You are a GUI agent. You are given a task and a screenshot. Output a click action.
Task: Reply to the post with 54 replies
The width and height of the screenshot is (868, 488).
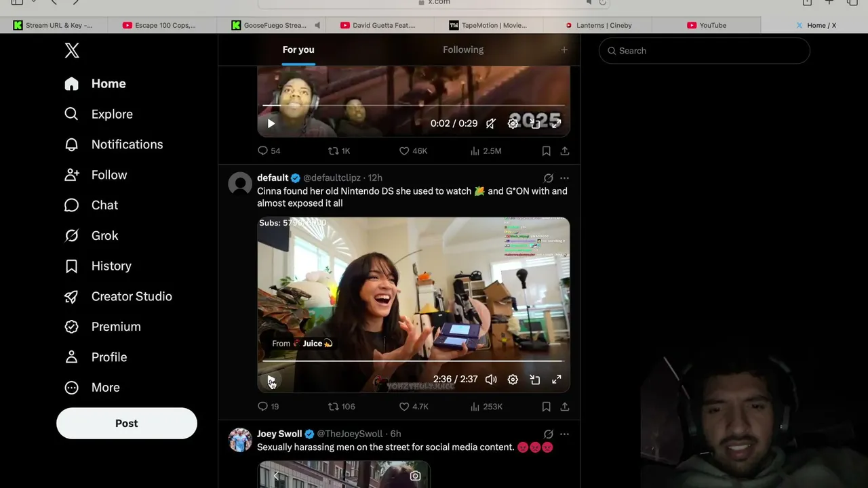coord(269,151)
